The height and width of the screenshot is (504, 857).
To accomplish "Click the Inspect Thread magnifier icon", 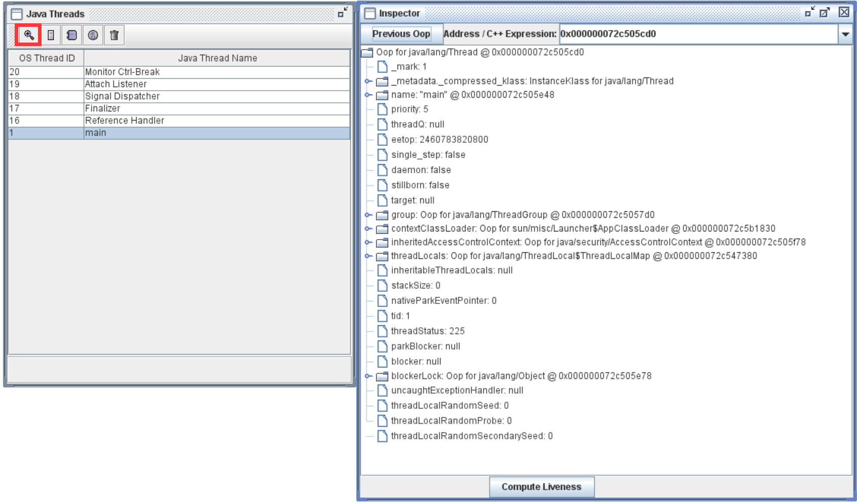I will click(28, 35).
